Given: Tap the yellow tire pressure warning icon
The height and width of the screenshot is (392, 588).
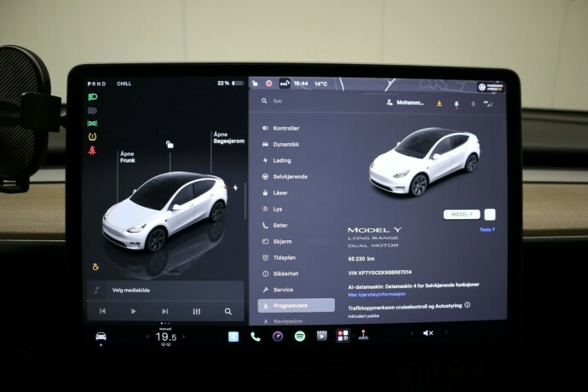Looking at the screenshot, I should click(92, 137).
